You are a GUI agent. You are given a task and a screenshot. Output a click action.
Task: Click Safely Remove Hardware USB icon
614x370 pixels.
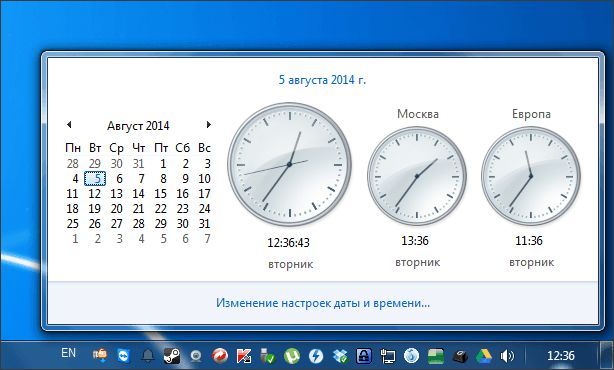[268, 355]
